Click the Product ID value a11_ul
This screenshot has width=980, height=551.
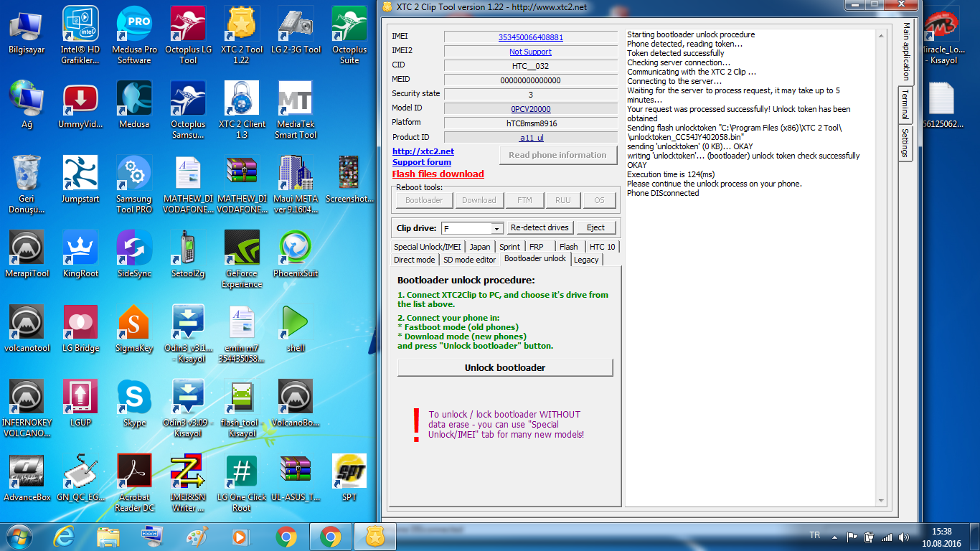pos(531,138)
